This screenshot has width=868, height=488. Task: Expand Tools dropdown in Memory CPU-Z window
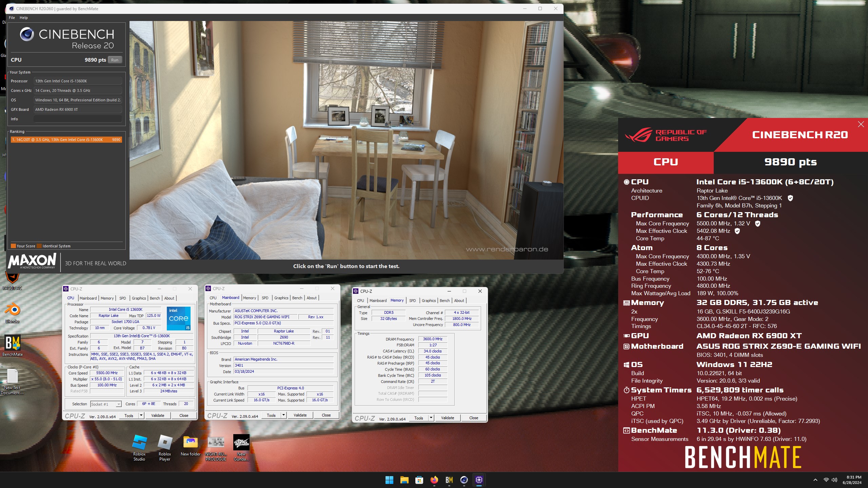[431, 418]
